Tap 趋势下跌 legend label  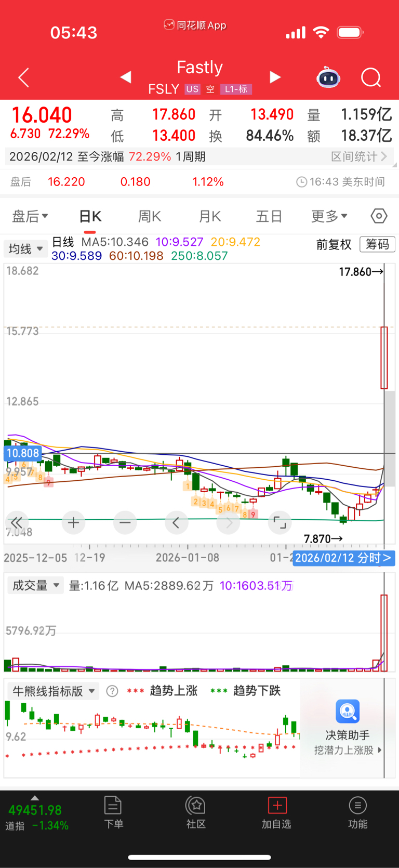coord(257,691)
